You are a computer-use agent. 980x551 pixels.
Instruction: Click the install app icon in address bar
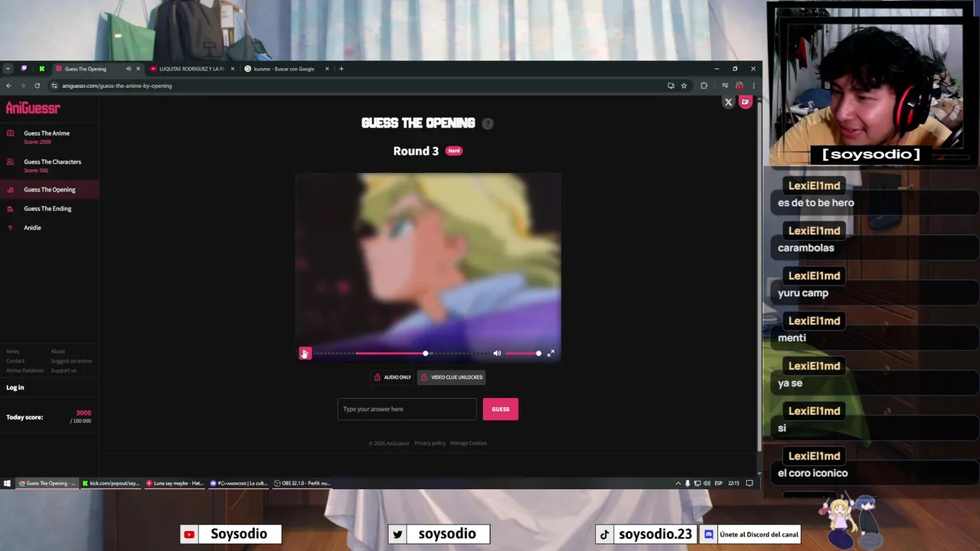pos(671,86)
